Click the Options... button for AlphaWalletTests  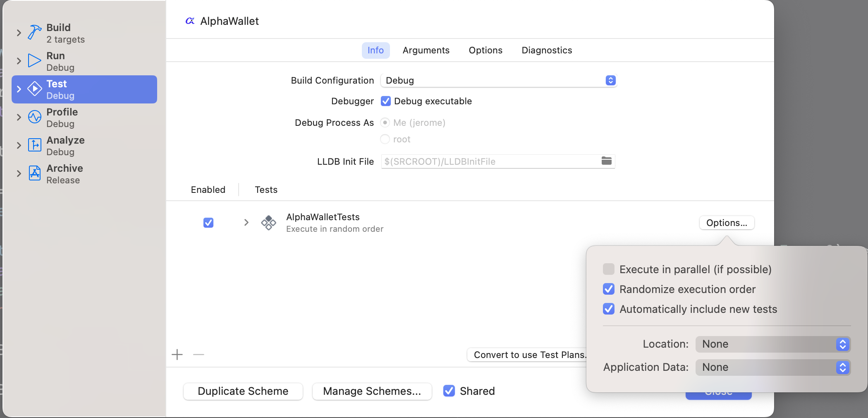(x=727, y=223)
